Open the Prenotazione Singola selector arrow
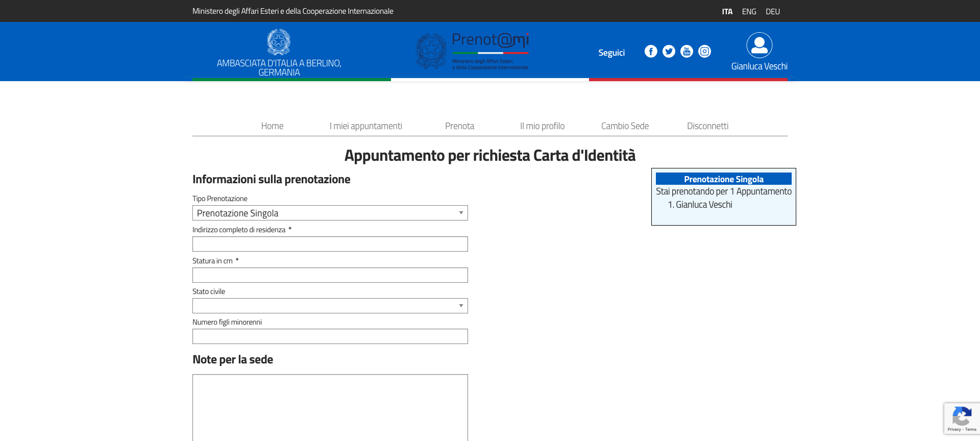 460,213
